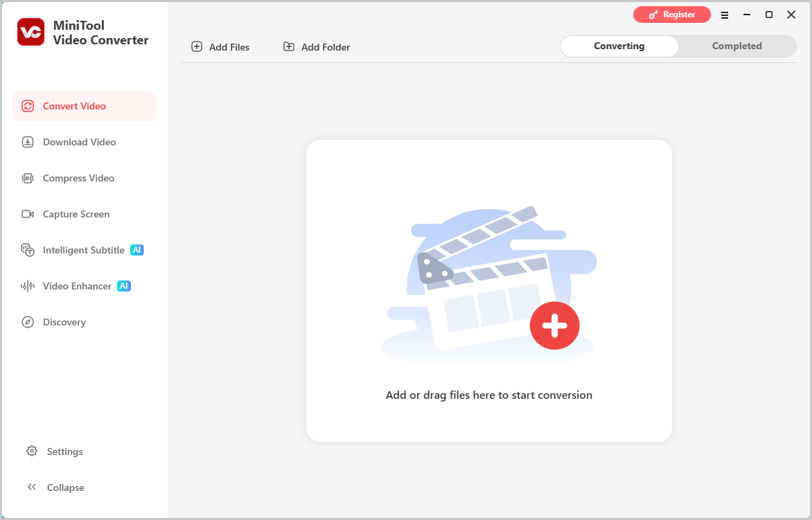
Task: Click the red plus circle button
Action: pyautogui.click(x=555, y=326)
